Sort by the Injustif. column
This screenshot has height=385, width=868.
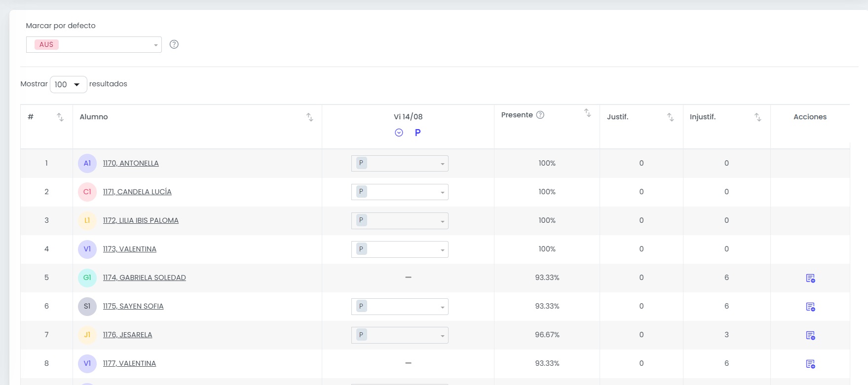(758, 117)
